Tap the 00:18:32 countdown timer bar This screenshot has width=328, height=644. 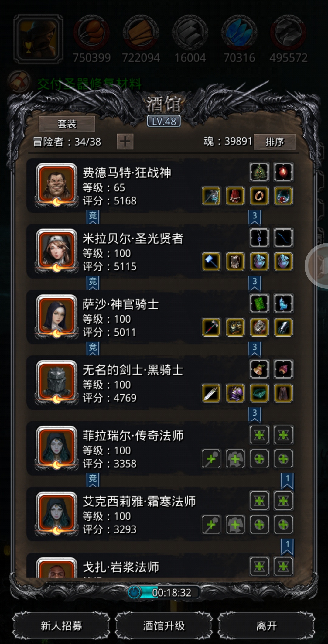click(x=164, y=592)
